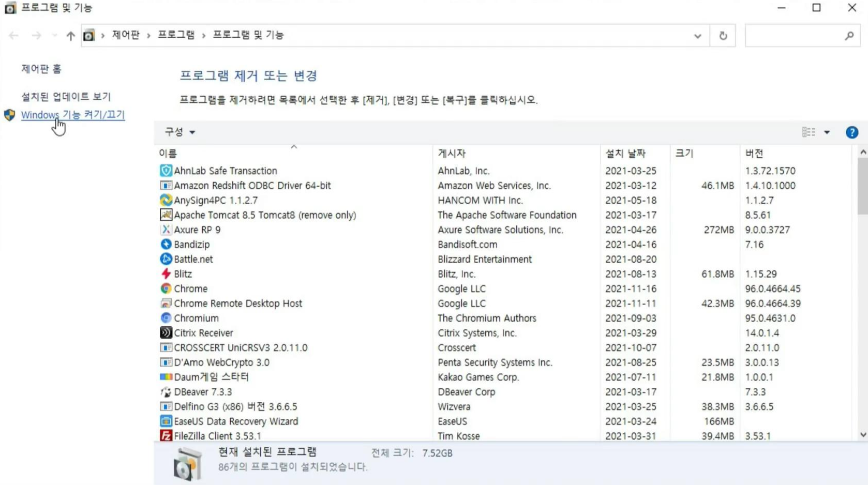Expand chevron after 프로그램 in breadcrumb
The image size is (868, 485).
tap(204, 35)
